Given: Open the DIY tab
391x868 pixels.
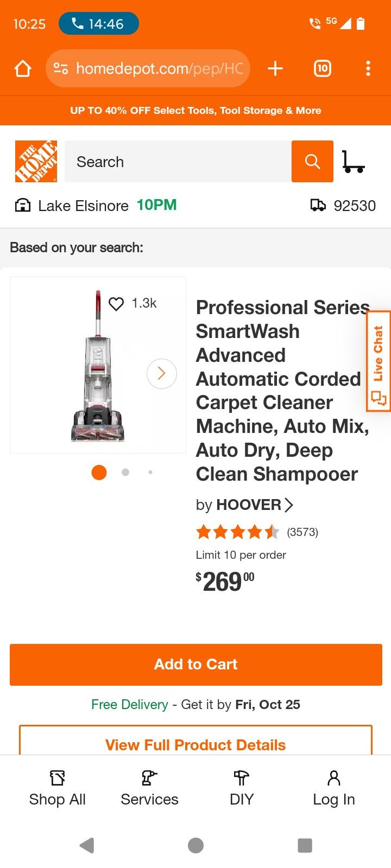Looking at the screenshot, I should (242, 788).
